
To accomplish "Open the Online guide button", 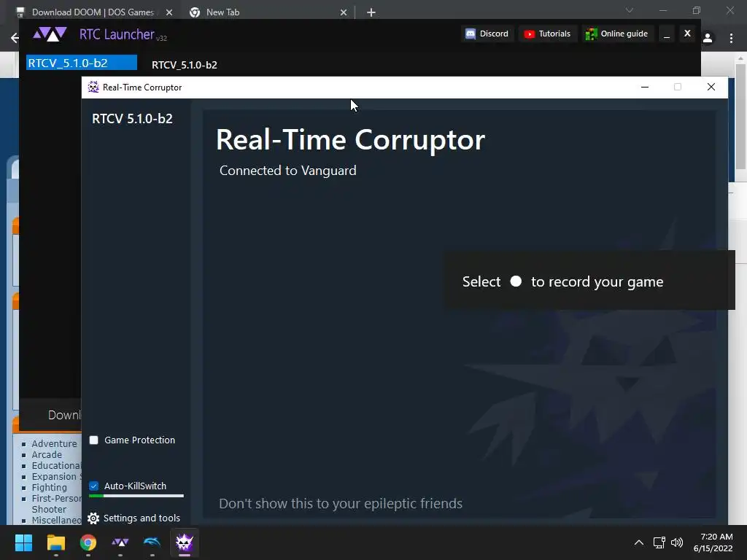I will pyautogui.click(x=617, y=34).
